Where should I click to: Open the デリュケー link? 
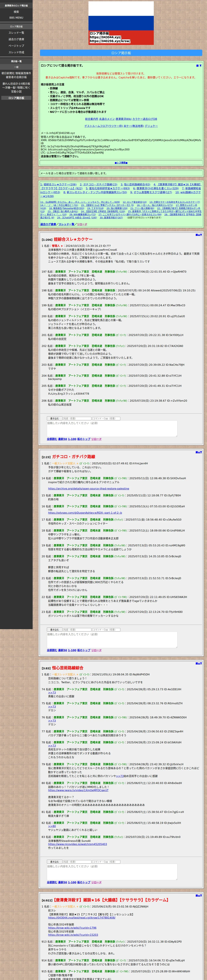(x=151, y=126)
